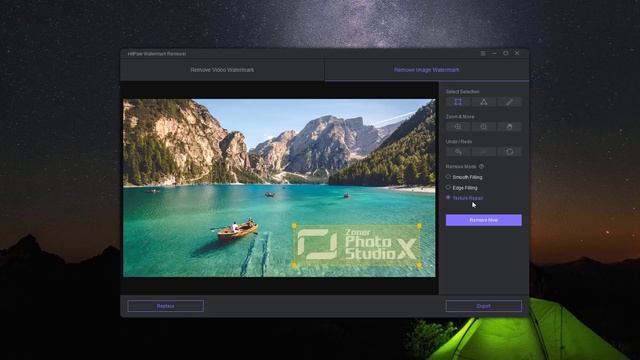This screenshot has width=640, height=360.
Task: Click the Export button
Action: [484, 306]
